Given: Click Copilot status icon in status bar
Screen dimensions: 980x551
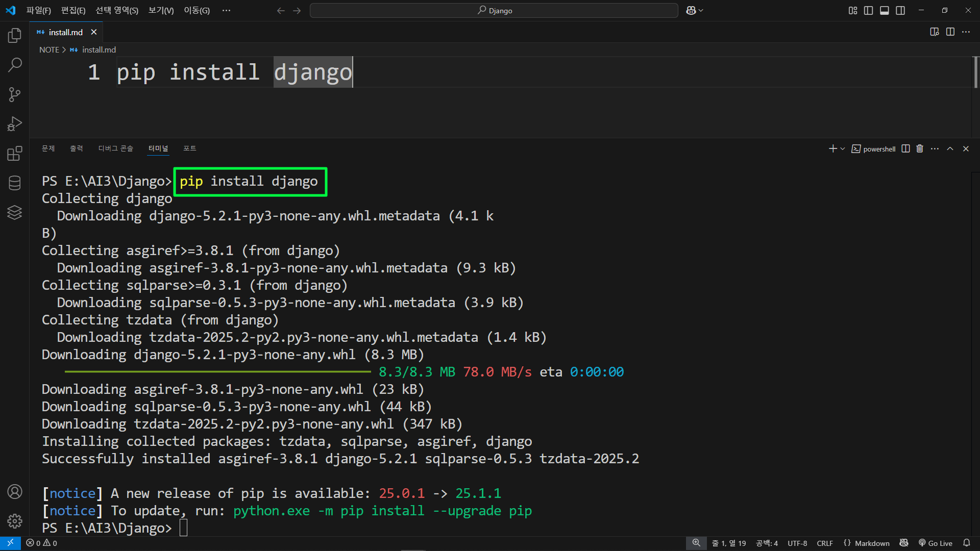Looking at the screenshot, I should tap(904, 543).
